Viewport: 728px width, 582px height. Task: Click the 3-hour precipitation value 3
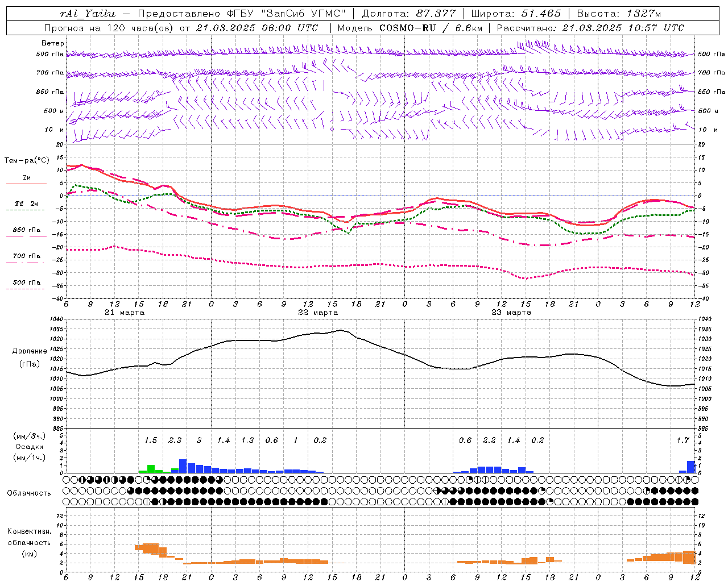199,440
